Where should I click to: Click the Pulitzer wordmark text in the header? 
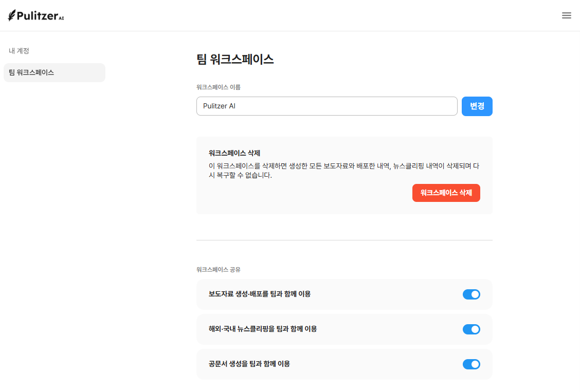tap(37, 16)
